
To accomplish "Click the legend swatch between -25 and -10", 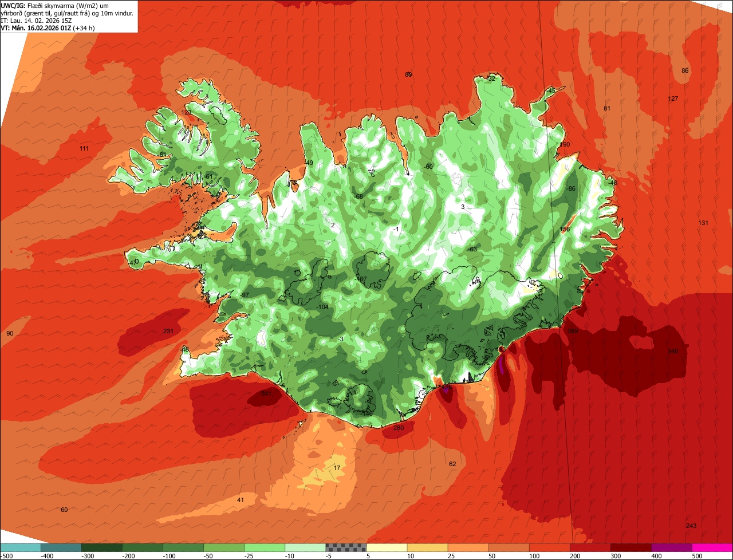I will click(x=265, y=547).
